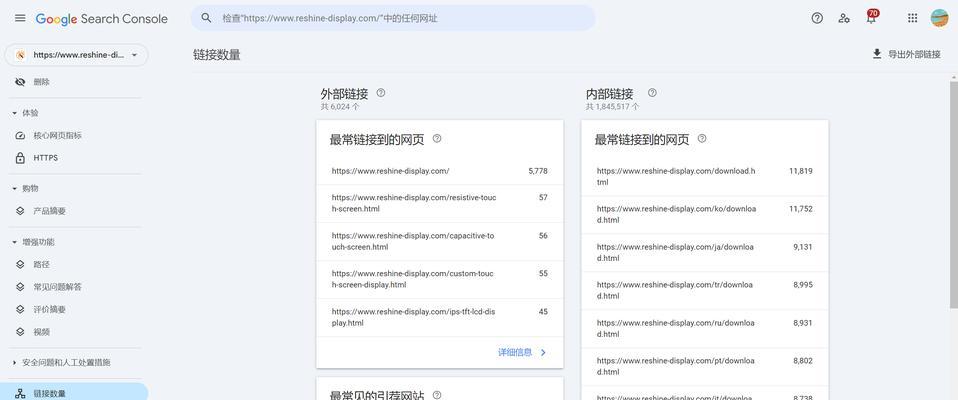Click the layers icon beside 常见问题解答

[x=20, y=287]
